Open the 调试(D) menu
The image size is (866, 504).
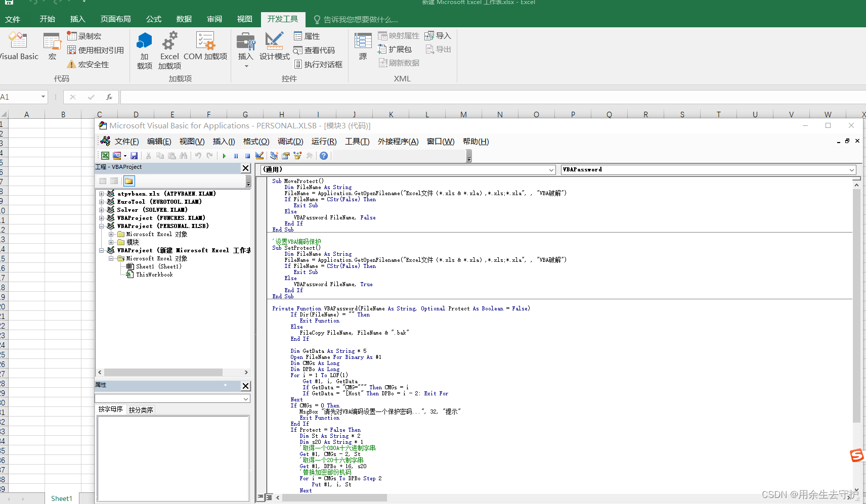(290, 142)
